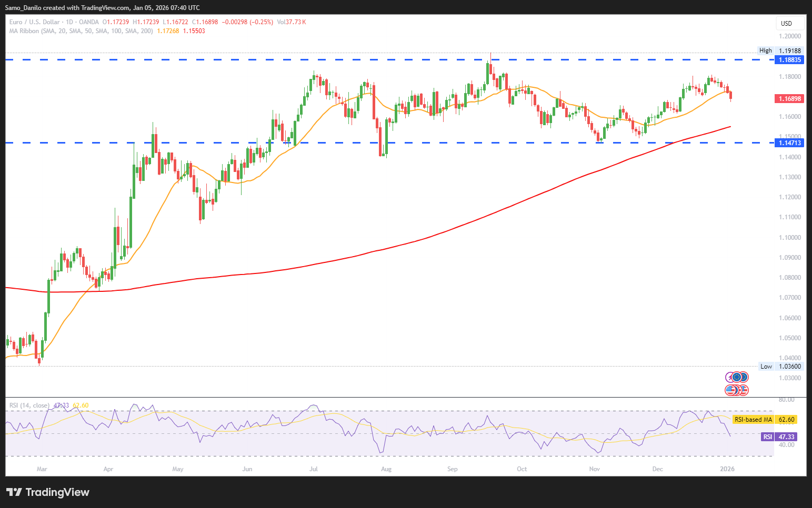The height and width of the screenshot is (508, 812).
Task: Click the TradingView logo at bottom left
Action: pyautogui.click(x=48, y=492)
